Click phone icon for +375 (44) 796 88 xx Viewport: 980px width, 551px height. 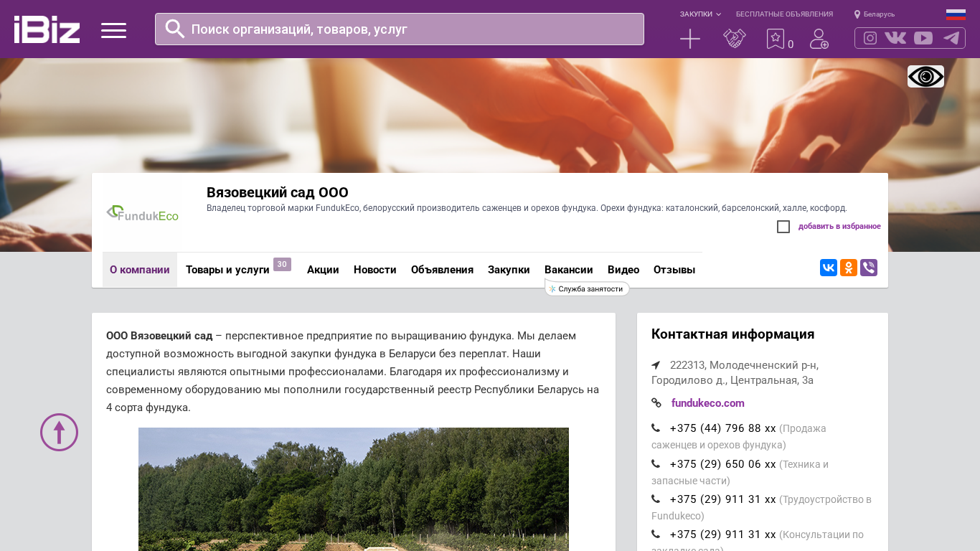pos(656,428)
